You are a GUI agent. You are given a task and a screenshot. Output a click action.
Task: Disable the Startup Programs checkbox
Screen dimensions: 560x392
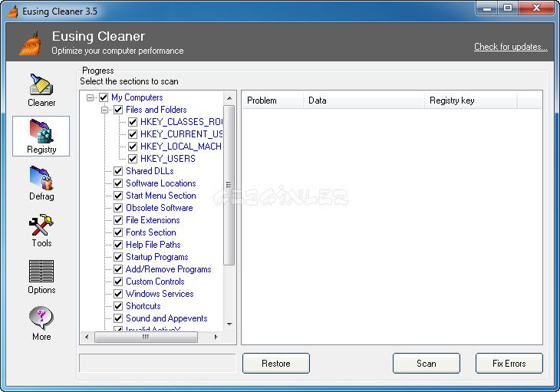(x=118, y=257)
